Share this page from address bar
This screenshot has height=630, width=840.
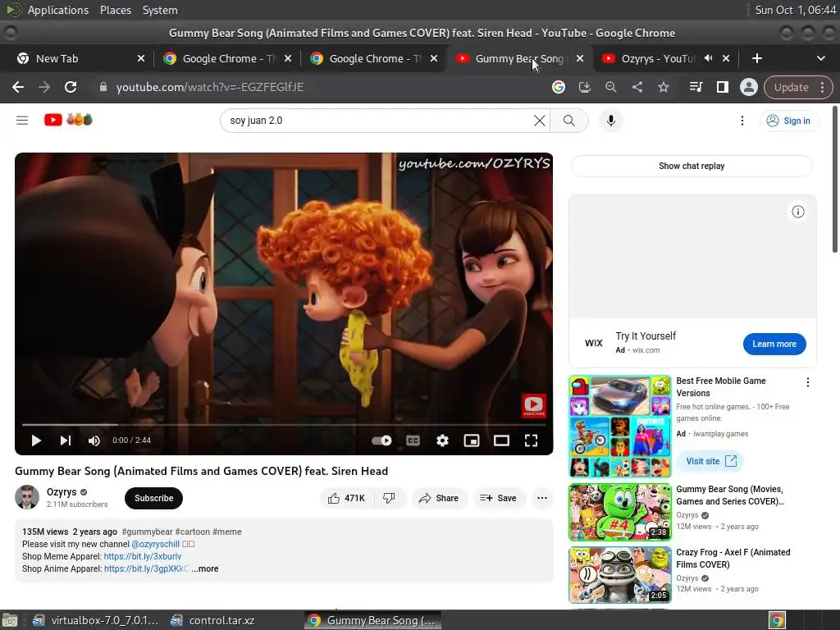[637, 87]
